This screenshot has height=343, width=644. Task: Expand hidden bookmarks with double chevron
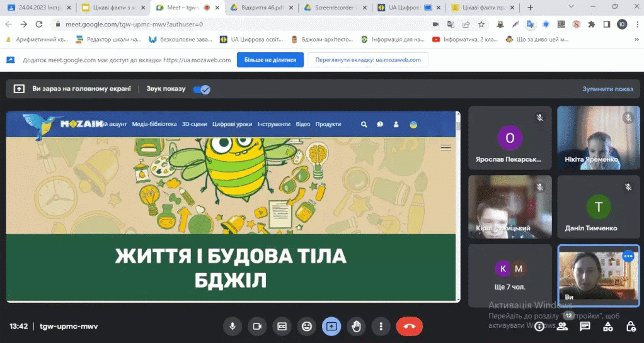point(637,40)
